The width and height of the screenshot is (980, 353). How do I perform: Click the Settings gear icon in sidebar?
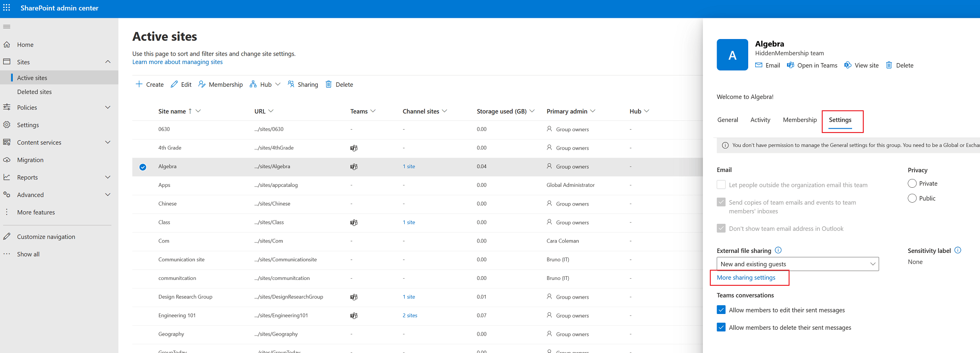[x=7, y=125]
